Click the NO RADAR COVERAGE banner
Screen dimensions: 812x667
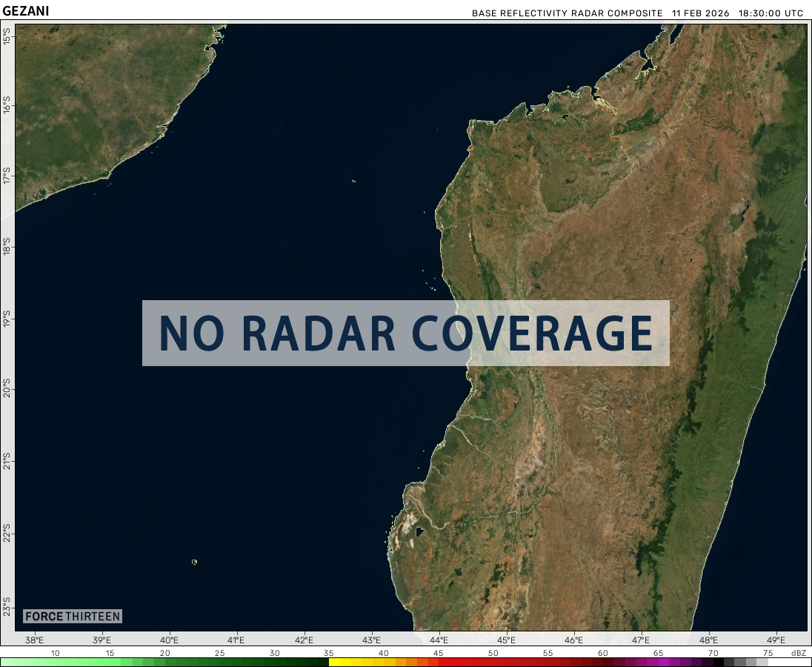tap(405, 333)
